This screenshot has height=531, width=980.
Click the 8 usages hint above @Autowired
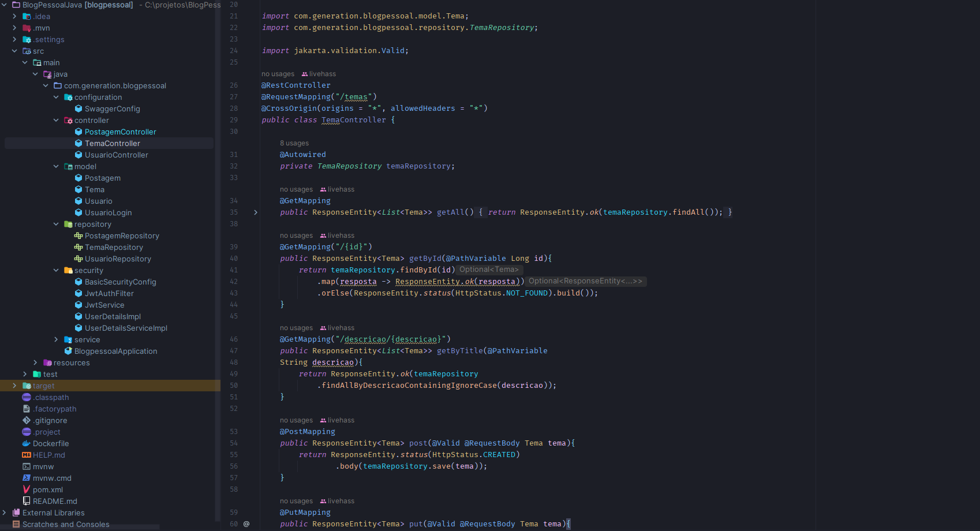tap(294, 143)
